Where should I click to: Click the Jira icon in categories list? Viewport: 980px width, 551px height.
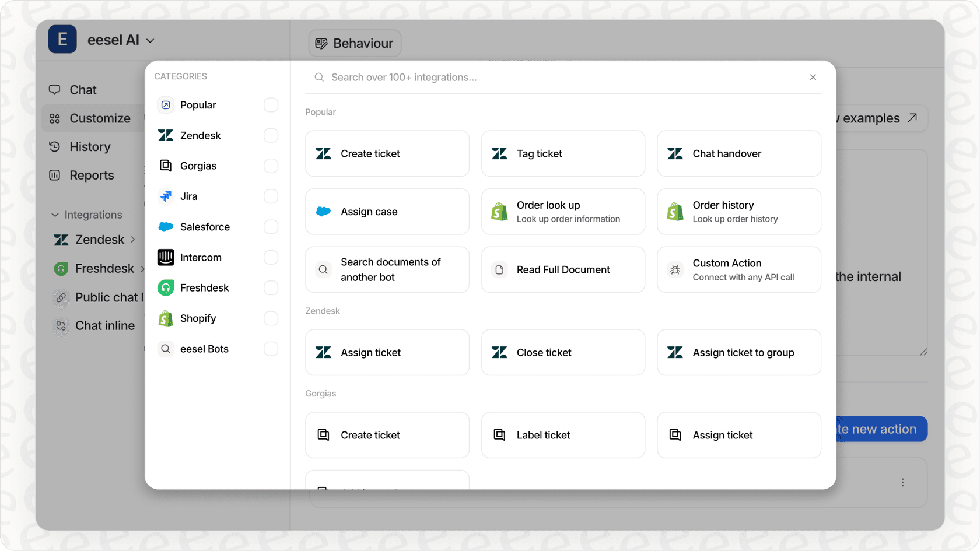(166, 196)
